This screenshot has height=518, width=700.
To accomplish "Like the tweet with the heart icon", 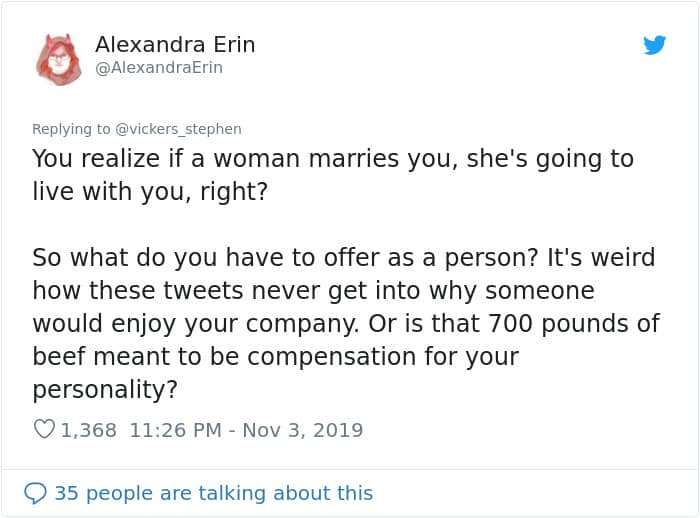I will (44, 430).
